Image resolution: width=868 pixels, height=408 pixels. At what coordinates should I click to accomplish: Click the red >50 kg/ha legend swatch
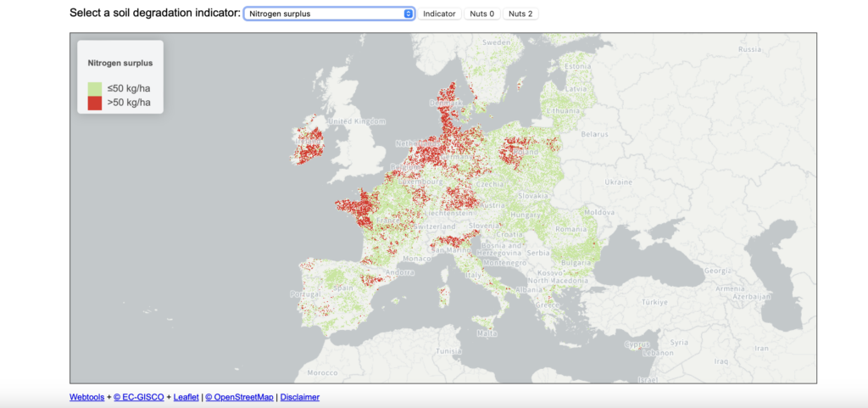point(95,103)
